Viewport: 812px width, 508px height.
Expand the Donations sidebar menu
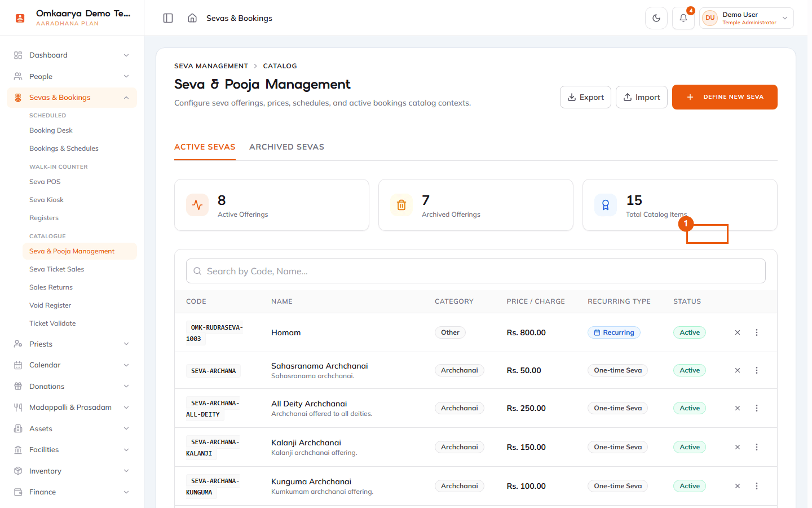point(72,387)
